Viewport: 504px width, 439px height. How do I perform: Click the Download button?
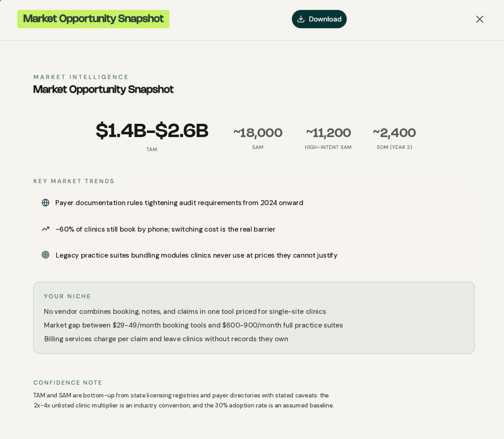319,19
